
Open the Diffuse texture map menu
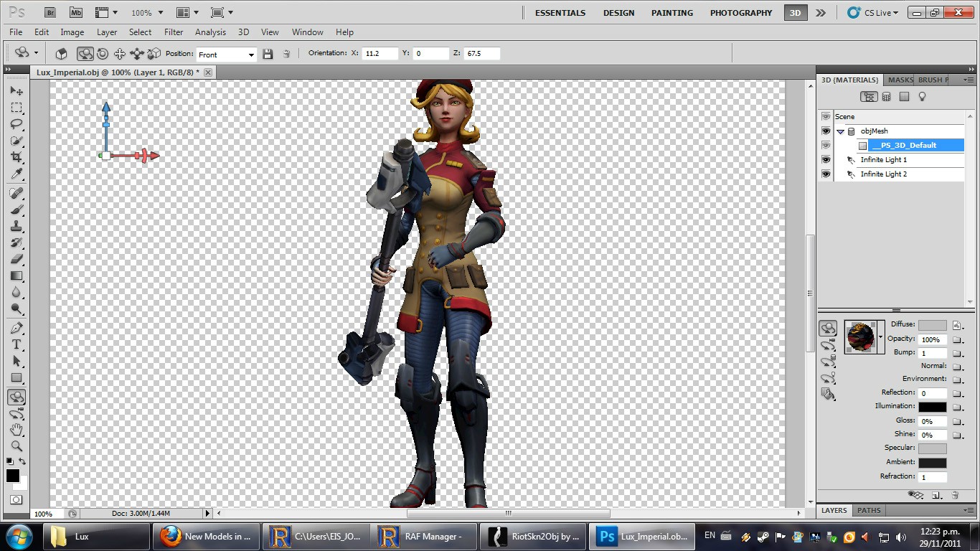pyautogui.click(x=956, y=326)
